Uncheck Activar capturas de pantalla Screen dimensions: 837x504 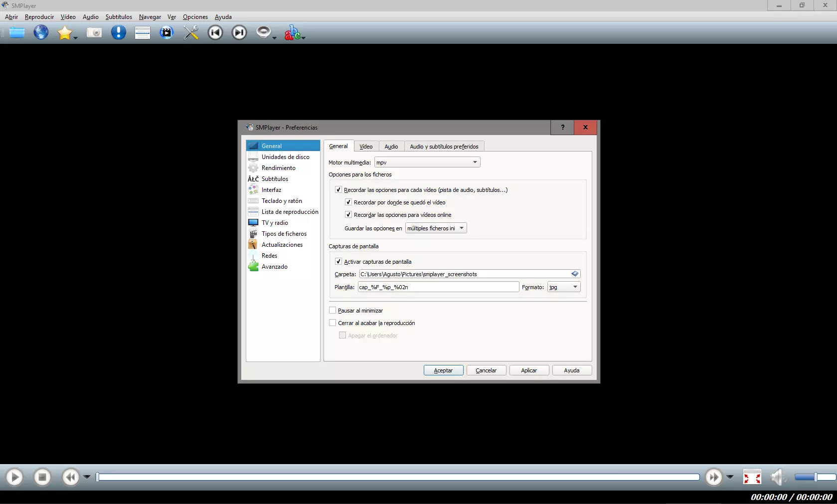(x=338, y=262)
